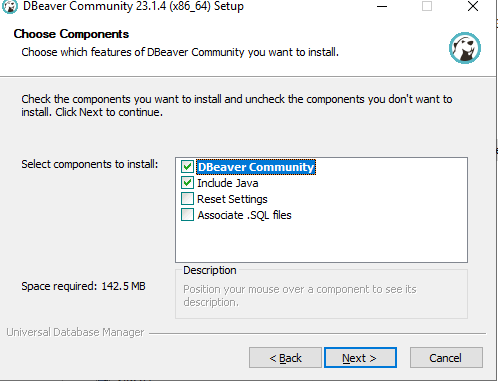Click the Choose Components heading
This screenshot has height=381, width=498.
(71, 34)
